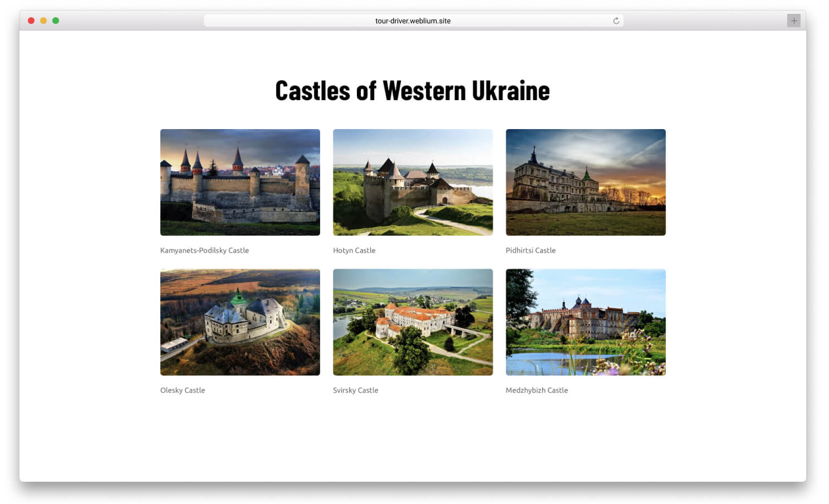Click the empty white area below the gallery

[413, 439]
